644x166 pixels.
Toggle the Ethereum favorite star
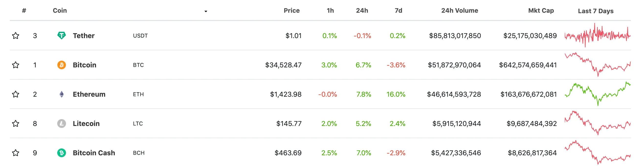tap(15, 94)
